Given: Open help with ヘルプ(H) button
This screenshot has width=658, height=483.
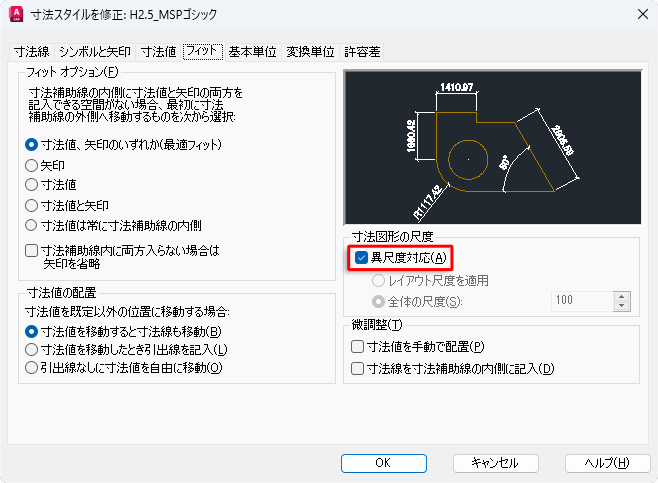Looking at the screenshot, I should (607, 463).
